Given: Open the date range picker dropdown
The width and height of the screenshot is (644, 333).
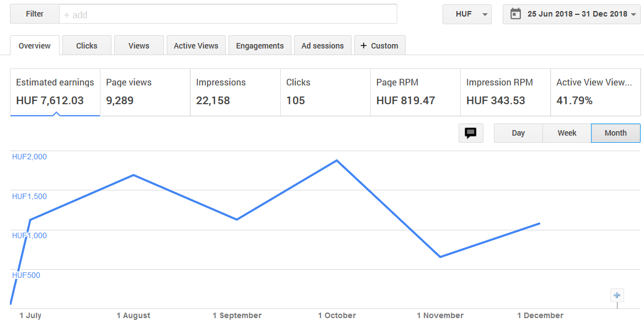Looking at the screenshot, I should coord(571,14).
